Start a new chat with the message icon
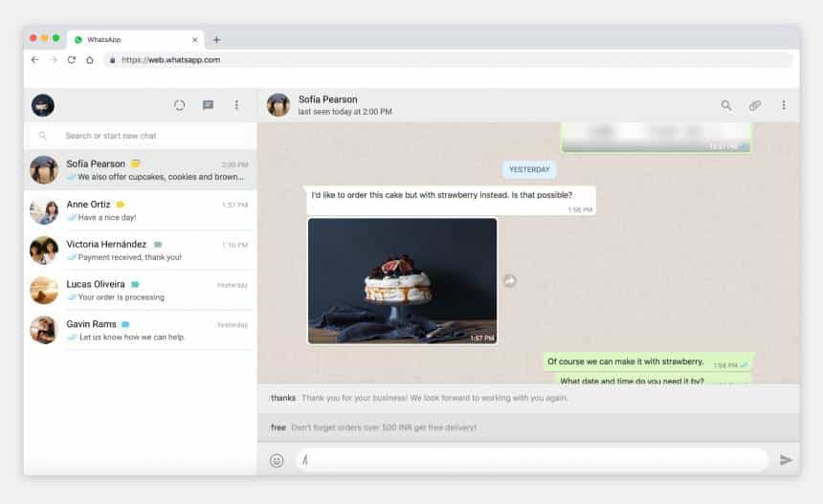The image size is (823, 504). pos(208,105)
